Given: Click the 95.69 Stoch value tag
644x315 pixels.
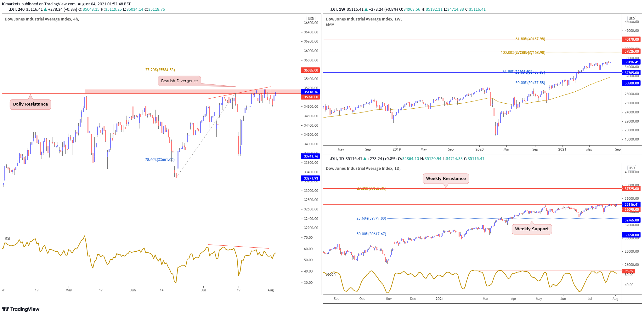Looking at the screenshot, I should [629, 271].
